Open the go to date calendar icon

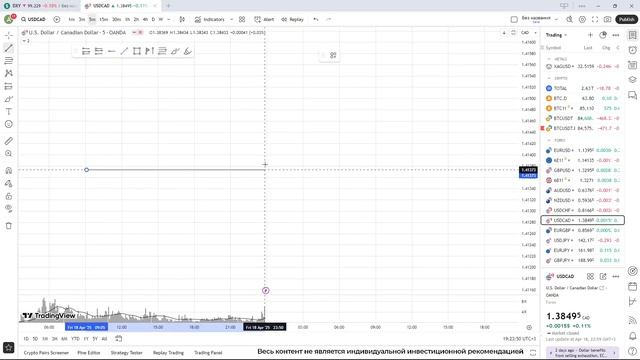coord(118,338)
